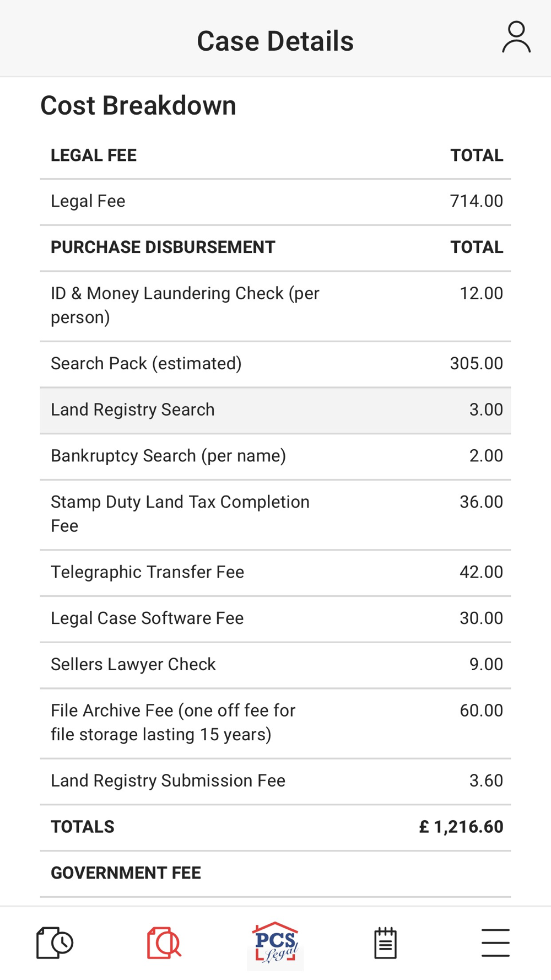The width and height of the screenshot is (551, 980).
Task: Tap the Stamp Duty Land Tax row
Action: click(275, 514)
